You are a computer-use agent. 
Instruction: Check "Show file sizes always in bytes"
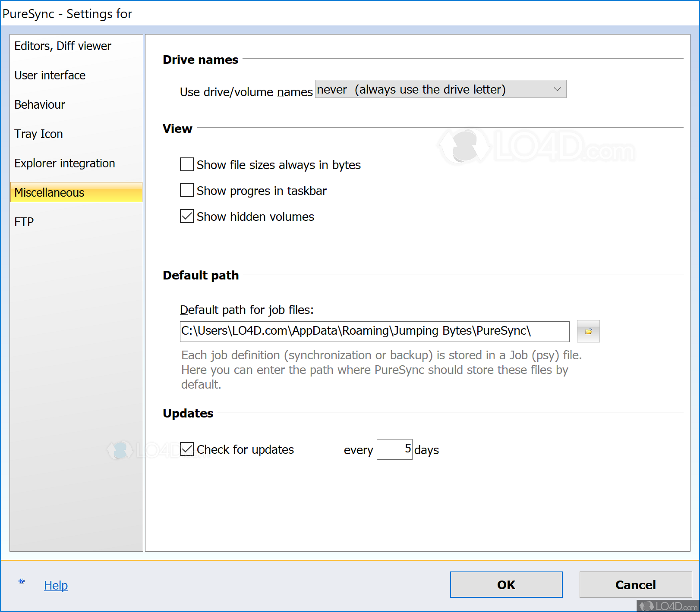pos(186,164)
